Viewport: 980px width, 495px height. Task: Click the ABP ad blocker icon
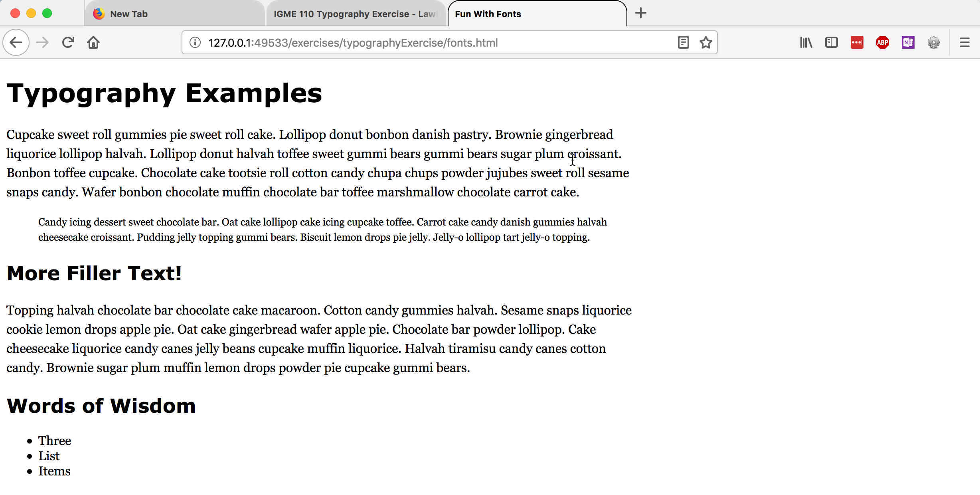(x=882, y=42)
